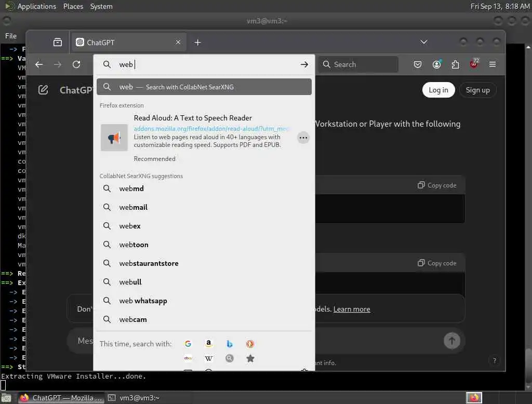Search this time with eBay

pos(188,358)
